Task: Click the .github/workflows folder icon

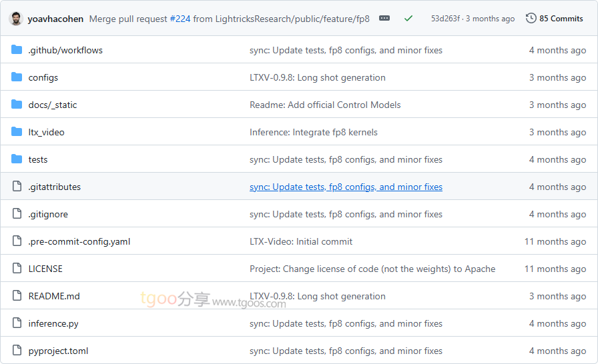Action: (x=17, y=50)
